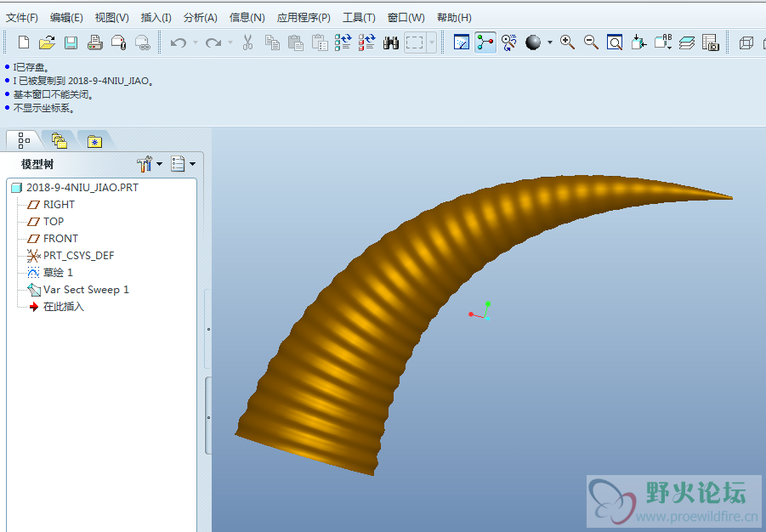Click the send mail with link icon
766x532 pixels.
click(x=142, y=42)
